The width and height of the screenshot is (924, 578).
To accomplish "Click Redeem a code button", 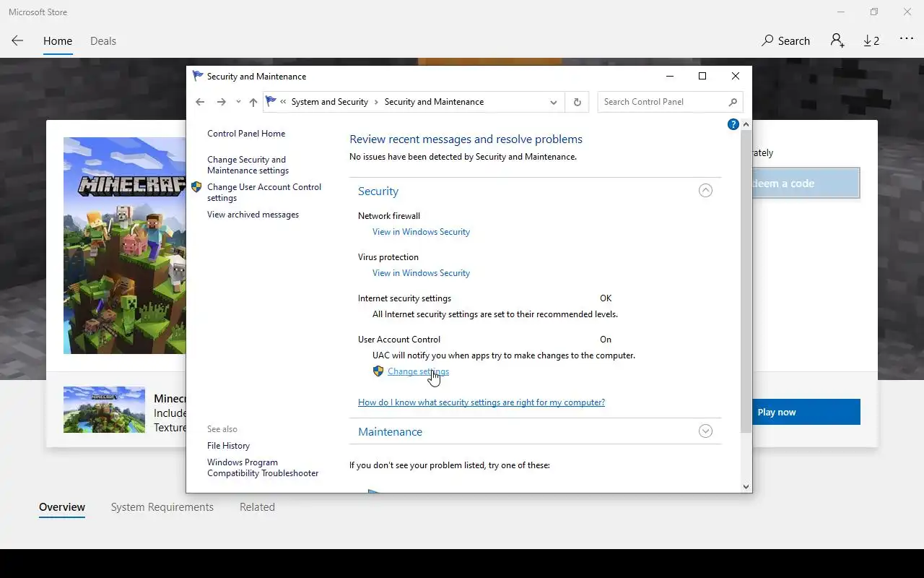I will point(806,184).
